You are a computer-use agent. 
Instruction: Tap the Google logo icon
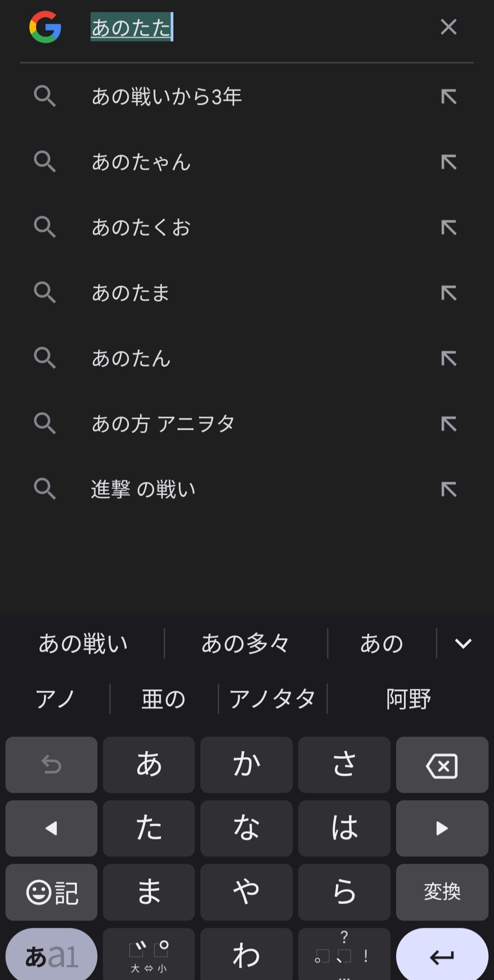tap(45, 27)
